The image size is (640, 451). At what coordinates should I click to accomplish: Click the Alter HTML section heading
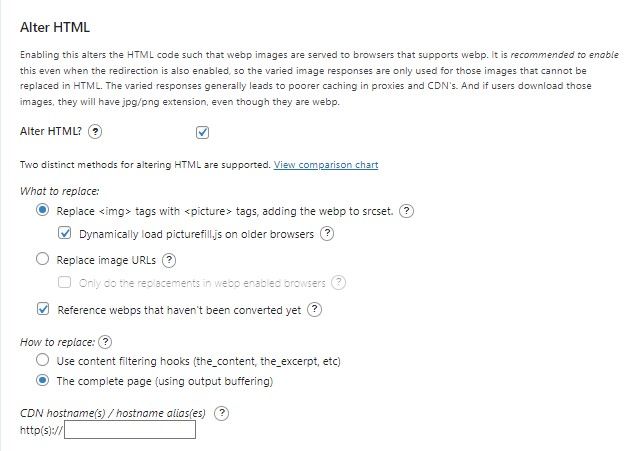pyautogui.click(x=55, y=27)
